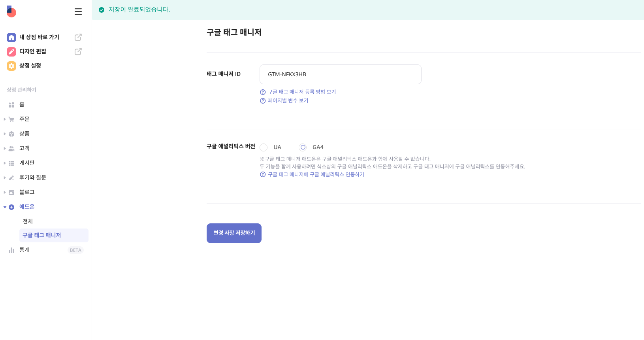Viewport: 644px width, 340px height.
Task: Expand the 주문 menu arrow
Action: [x=5, y=119]
